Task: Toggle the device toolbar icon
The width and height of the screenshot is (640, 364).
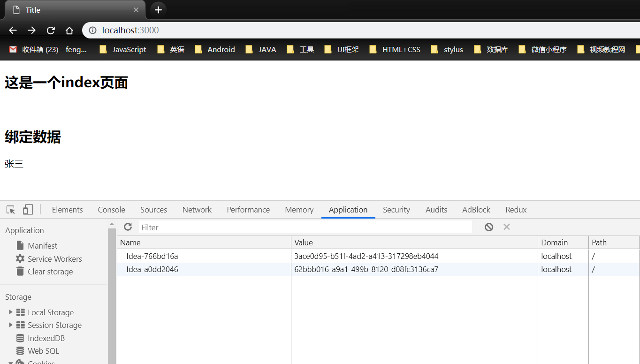Action: pos(28,210)
